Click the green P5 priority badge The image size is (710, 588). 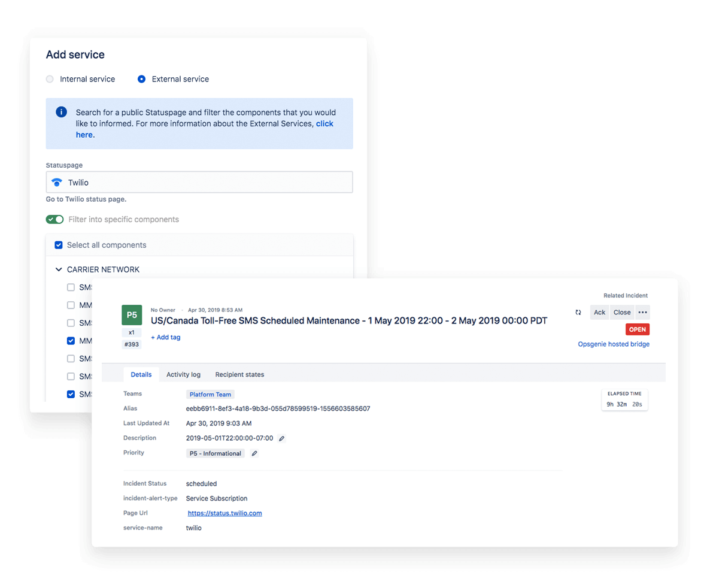coord(131,314)
